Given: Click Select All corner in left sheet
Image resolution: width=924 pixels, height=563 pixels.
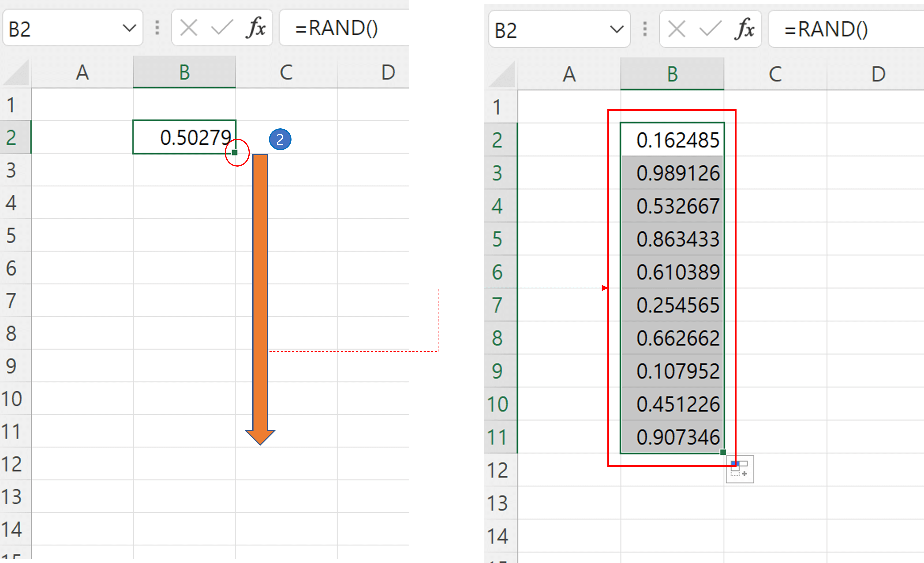Looking at the screenshot, I should coord(16,72).
